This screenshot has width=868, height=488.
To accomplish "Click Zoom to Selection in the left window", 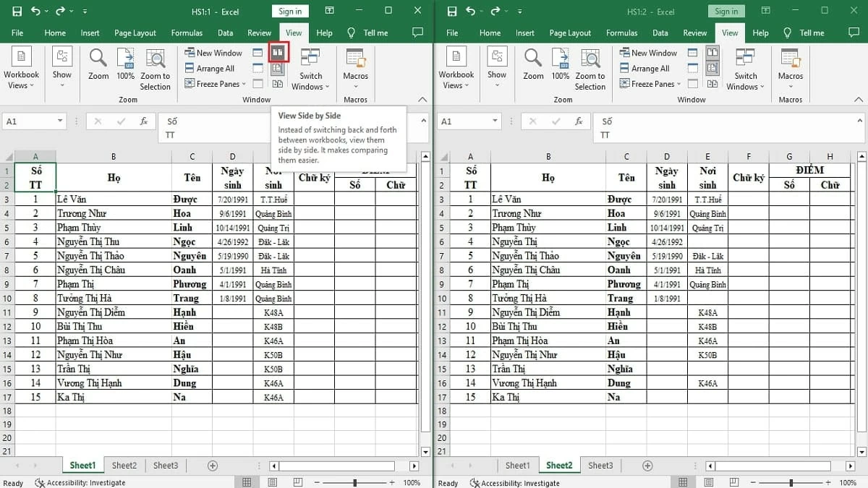I will pos(156,69).
